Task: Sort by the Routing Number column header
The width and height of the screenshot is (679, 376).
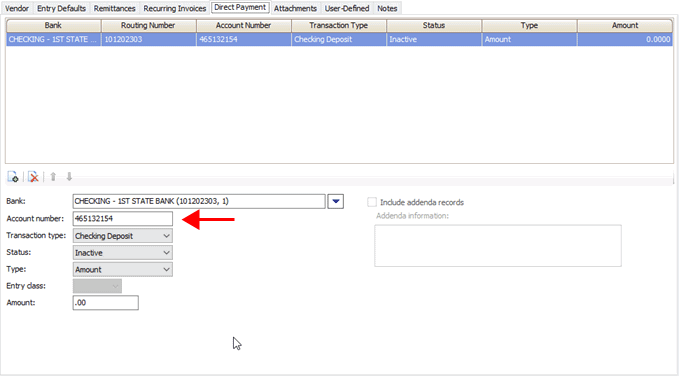Action: tap(149, 26)
